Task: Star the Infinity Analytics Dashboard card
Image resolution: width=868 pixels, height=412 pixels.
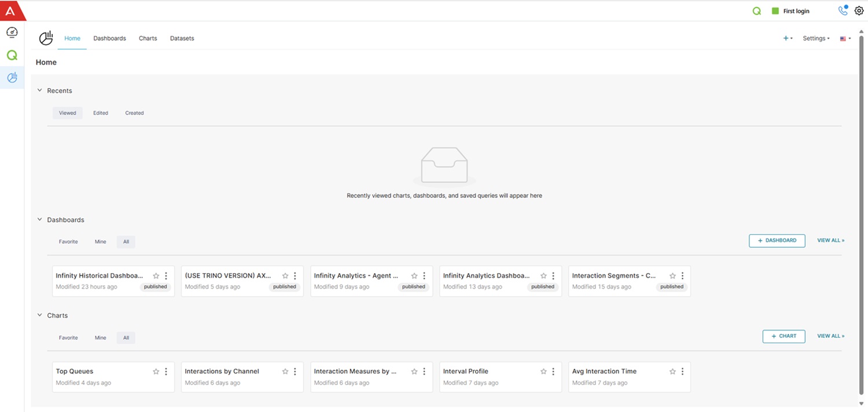Action: click(x=543, y=276)
